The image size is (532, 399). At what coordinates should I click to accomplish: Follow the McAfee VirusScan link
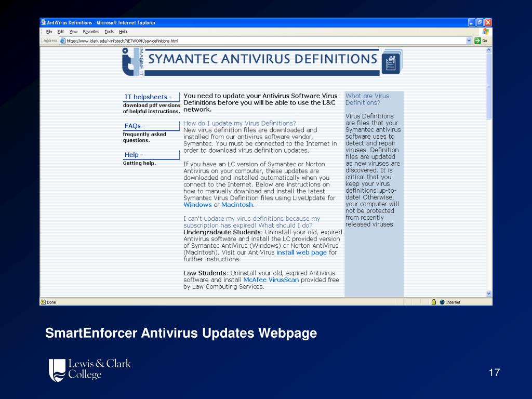271,280
